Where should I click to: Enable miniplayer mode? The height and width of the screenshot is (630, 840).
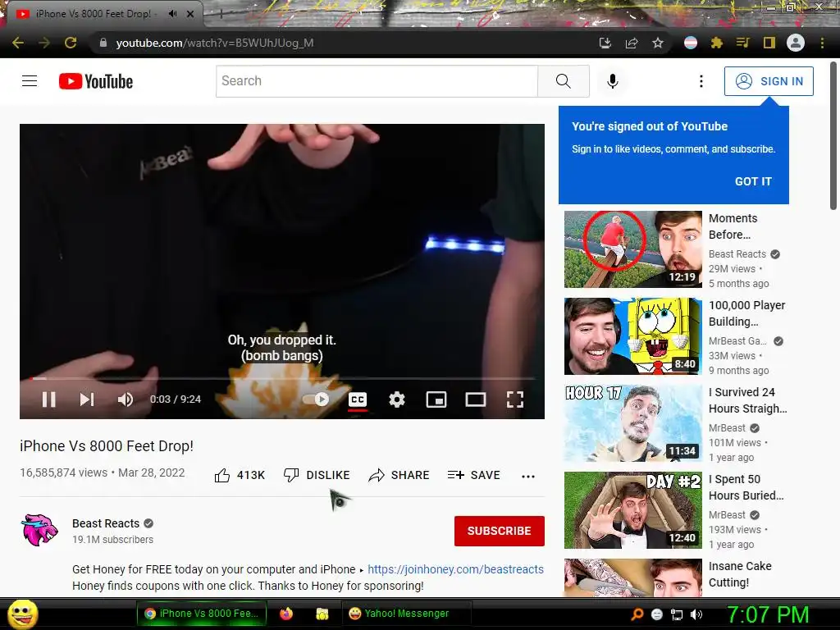(436, 399)
